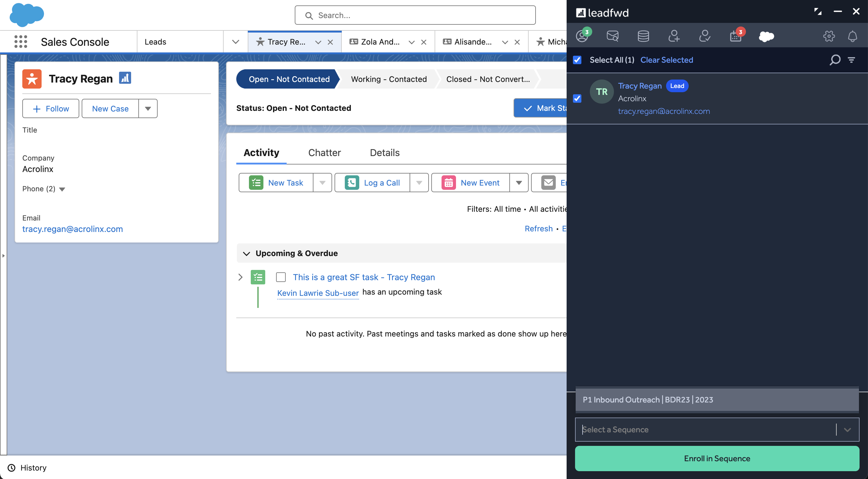Image resolution: width=868 pixels, height=479 pixels.
Task: Click leadfwd verified contact icon
Action: [705, 36]
